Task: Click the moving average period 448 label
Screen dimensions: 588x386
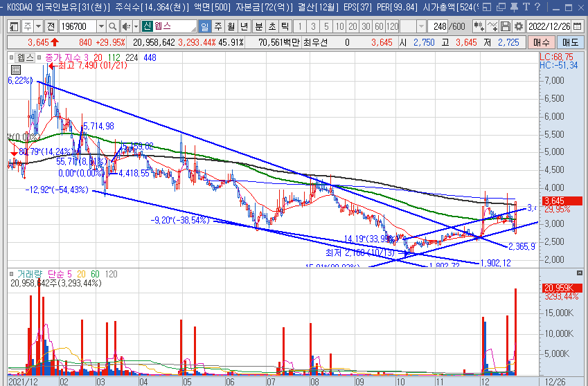Action: [150, 57]
